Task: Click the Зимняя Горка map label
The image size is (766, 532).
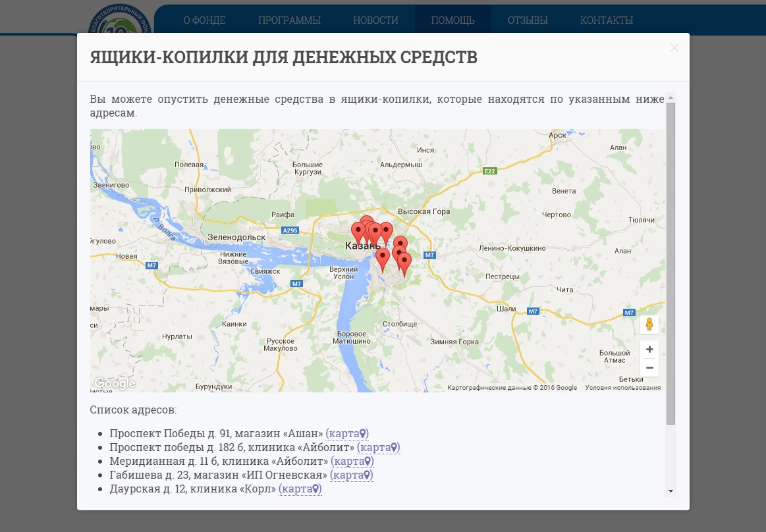Action: (x=454, y=342)
